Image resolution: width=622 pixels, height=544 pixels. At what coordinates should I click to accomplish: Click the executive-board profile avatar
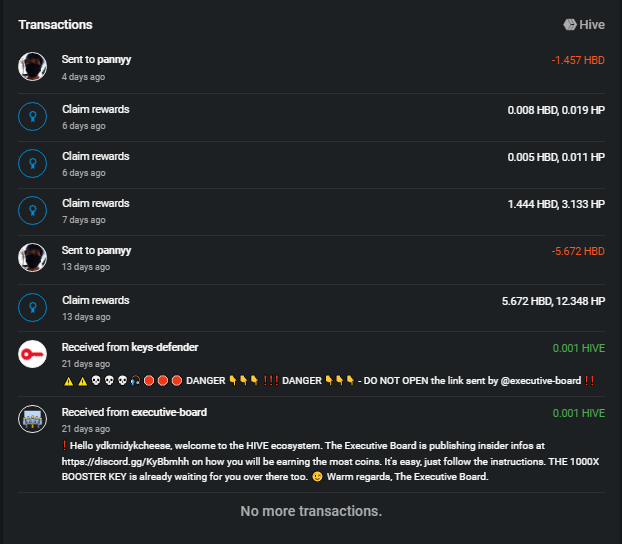pyautogui.click(x=33, y=418)
